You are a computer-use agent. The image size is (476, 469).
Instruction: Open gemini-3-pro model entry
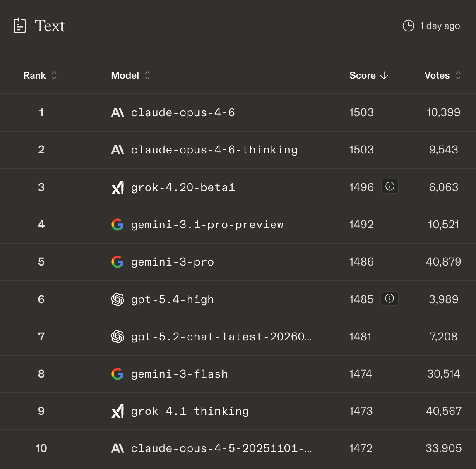(x=173, y=262)
